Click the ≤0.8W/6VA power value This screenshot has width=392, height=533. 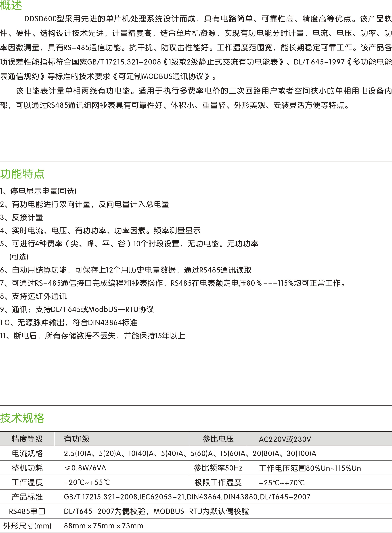pyautogui.click(x=85, y=468)
